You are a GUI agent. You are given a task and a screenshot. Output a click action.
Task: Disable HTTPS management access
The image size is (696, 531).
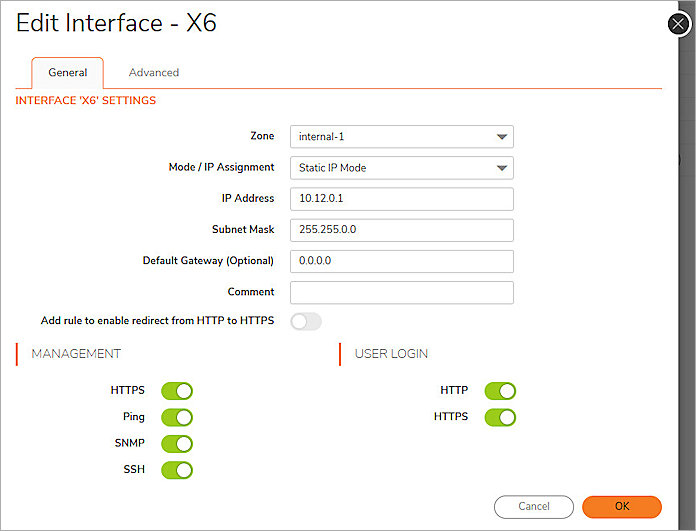177,391
